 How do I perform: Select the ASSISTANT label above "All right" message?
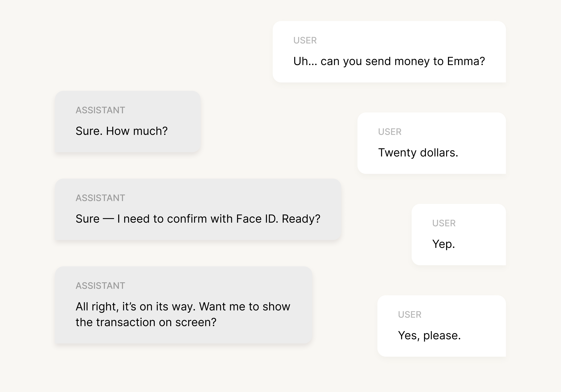(100, 285)
